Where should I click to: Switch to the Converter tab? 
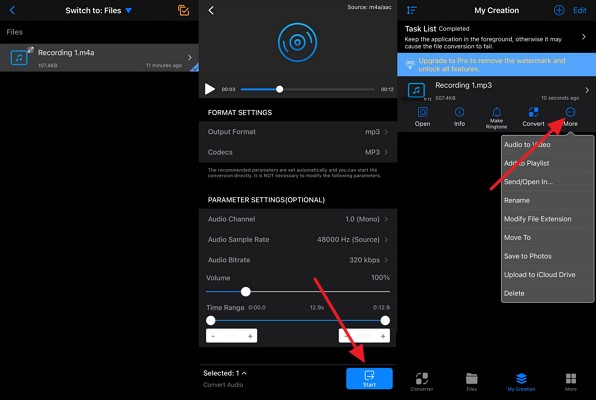pyautogui.click(x=422, y=382)
